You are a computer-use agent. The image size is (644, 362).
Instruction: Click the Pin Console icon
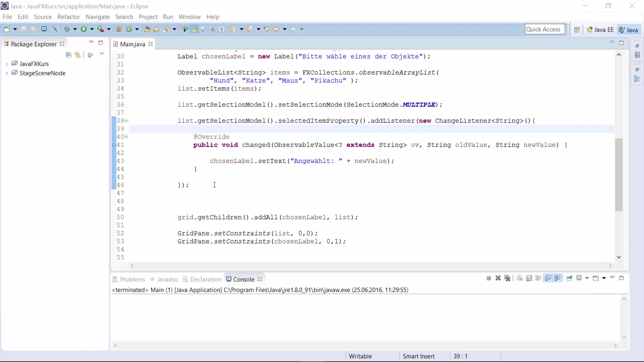(x=569, y=278)
